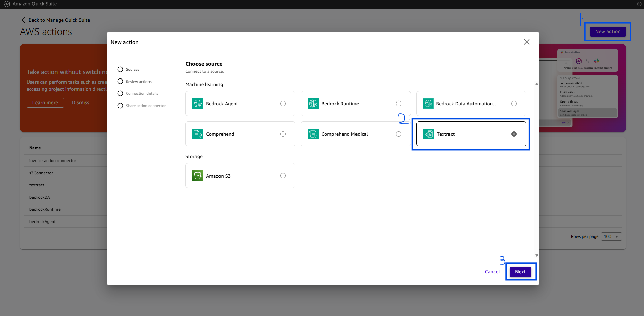This screenshot has width=644, height=316.
Task: Click the scroll up arrow in dialog
Action: (x=537, y=84)
